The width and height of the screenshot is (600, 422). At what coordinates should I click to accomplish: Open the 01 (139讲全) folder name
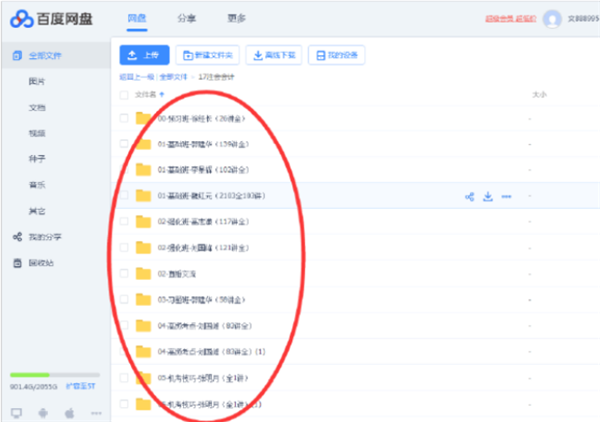[203, 144]
